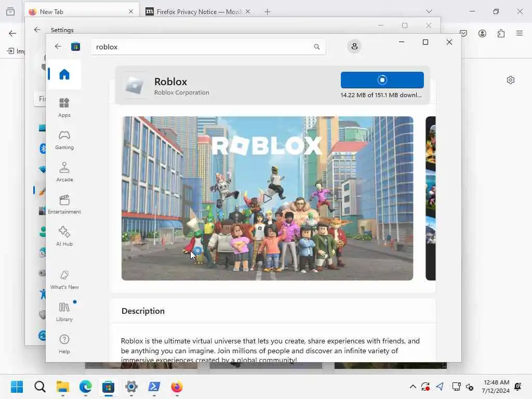
Task: Open PowerShell from taskbar
Action: [x=154, y=387]
